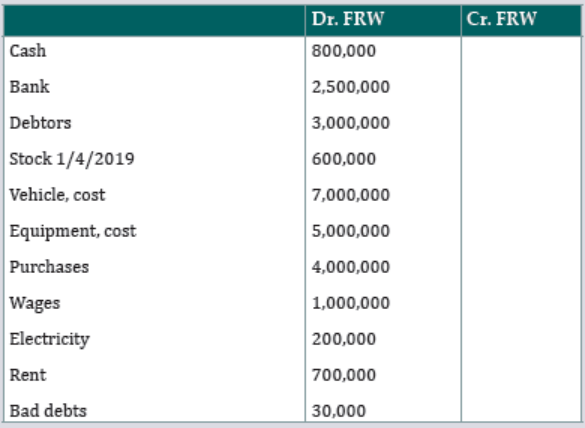Click the 7,000,000 vehicle amount
This screenshot has height=428, width=585.
[351, 195]
